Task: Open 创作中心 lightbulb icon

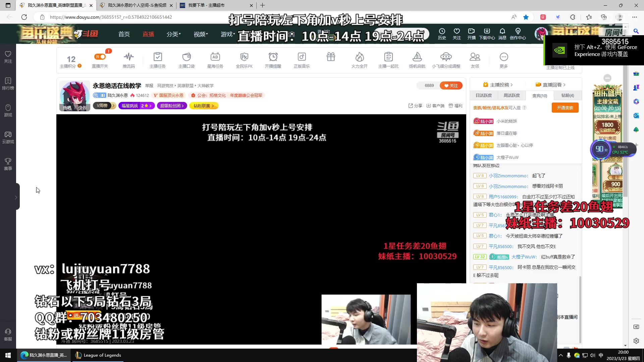Action: click(x=518, y=34)
